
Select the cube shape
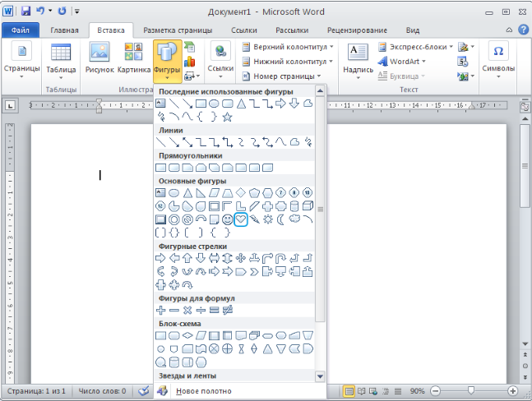click(x=308, y=206)
